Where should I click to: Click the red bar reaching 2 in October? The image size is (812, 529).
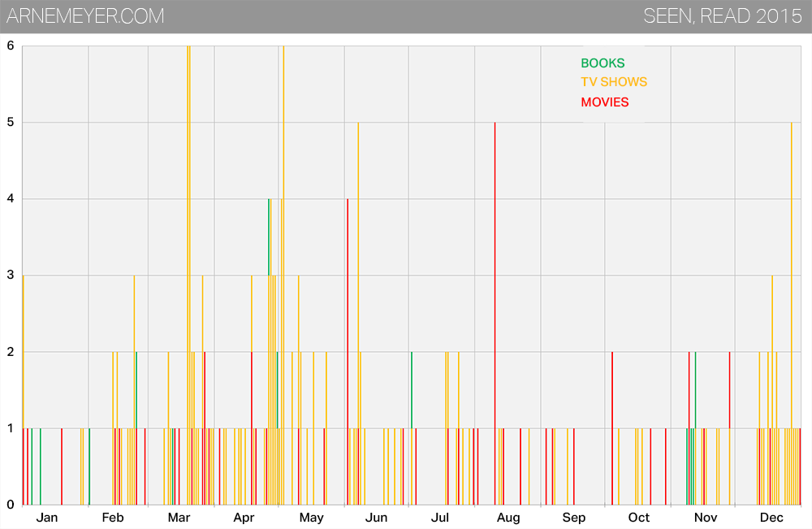[x=612, y=428]
